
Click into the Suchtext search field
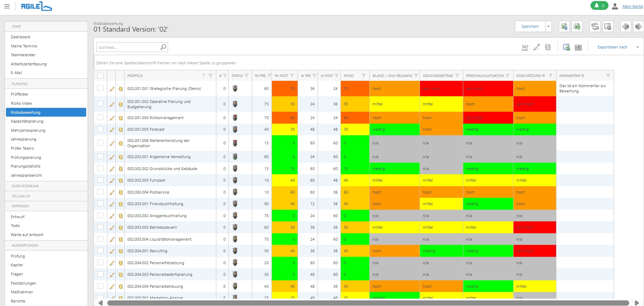pos(128,47)
